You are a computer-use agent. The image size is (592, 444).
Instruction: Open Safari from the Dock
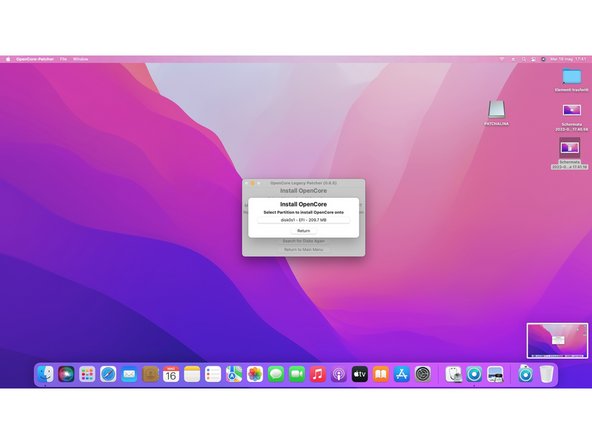click(108, 375)
